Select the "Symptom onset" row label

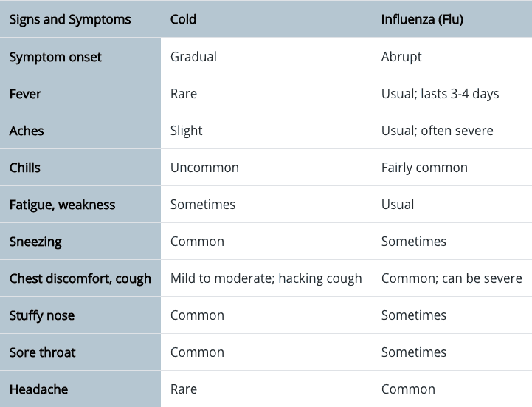(x=55, y=57)
